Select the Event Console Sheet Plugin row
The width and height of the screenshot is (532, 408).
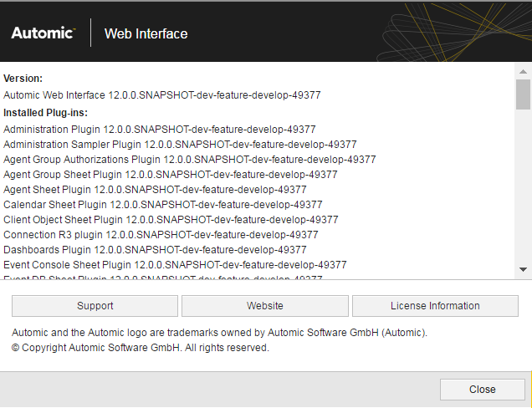tap(175, 264)
